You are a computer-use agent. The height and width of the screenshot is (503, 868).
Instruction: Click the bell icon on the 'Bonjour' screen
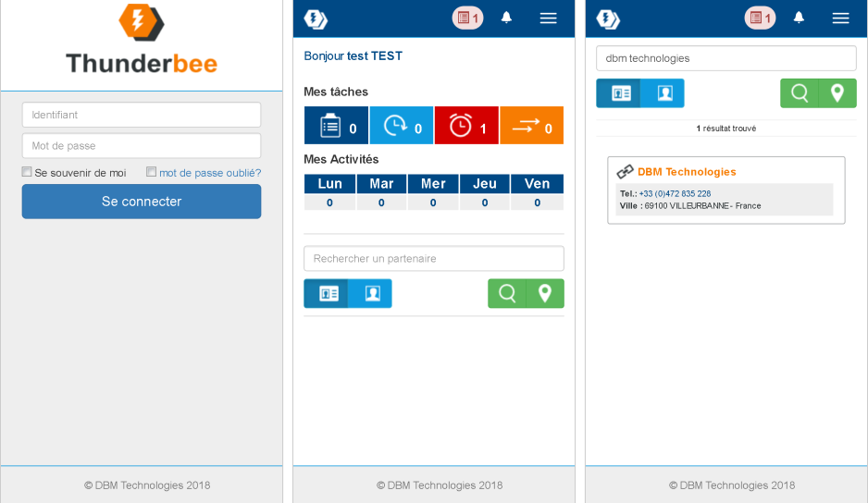506,18
